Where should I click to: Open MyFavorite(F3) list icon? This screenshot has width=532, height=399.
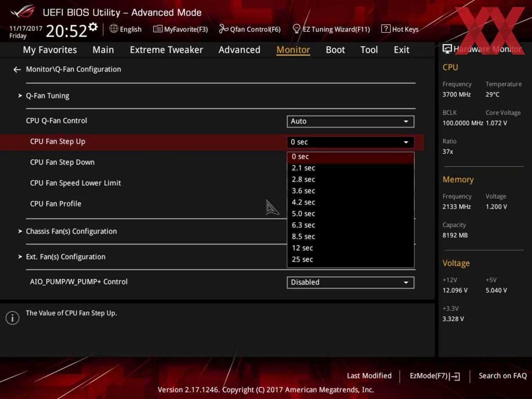[158, 29]
